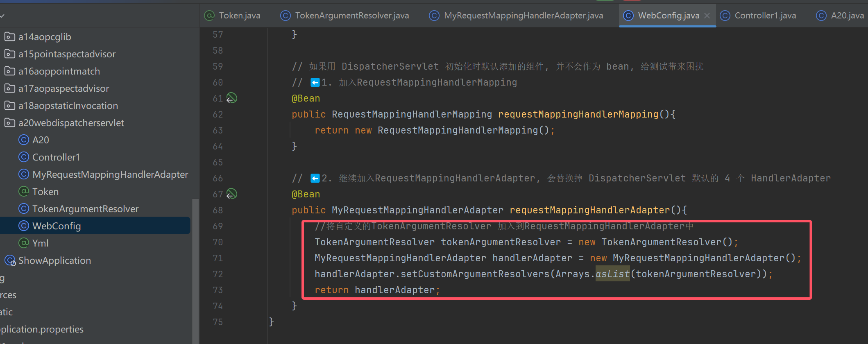Click the a17aopaspectadvisor folder icon
Screen dimensions: 868x344
10,88
